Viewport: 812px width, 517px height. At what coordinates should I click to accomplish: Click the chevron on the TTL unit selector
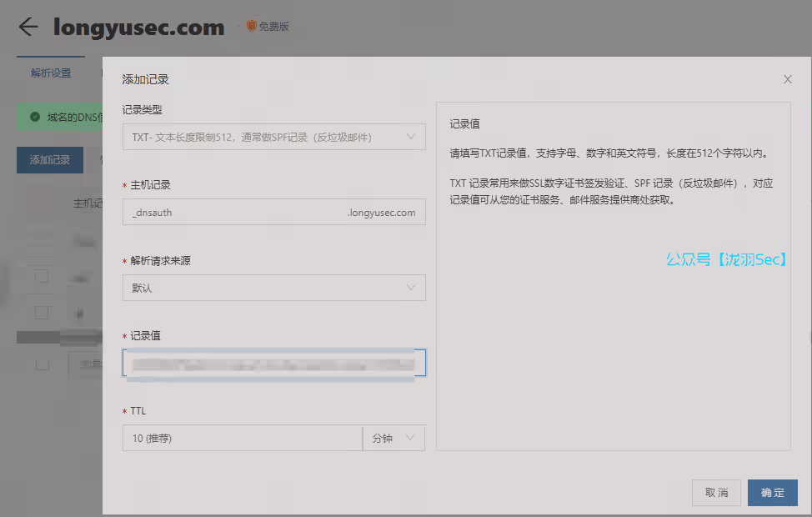coord(412,438)
